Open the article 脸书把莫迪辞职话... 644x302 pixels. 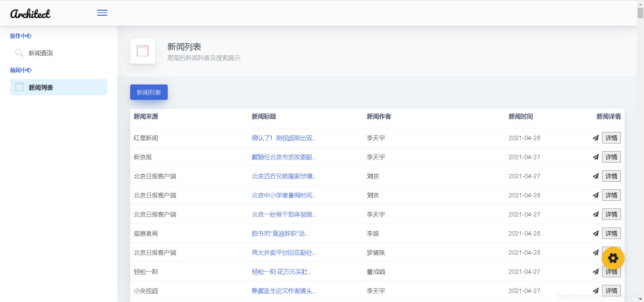coord(279,233)
